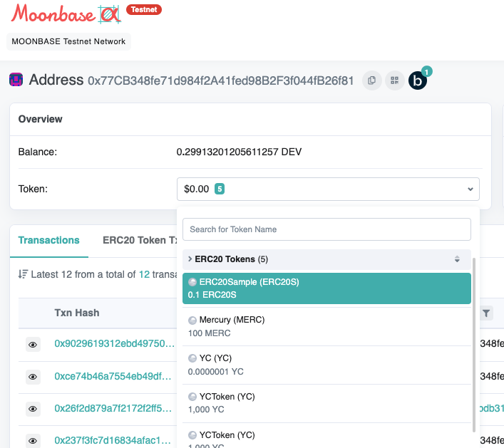504x448 pixels.
Task: Click the Balance value 0.29913201205611257 DEV
Action: pos(239,152)
